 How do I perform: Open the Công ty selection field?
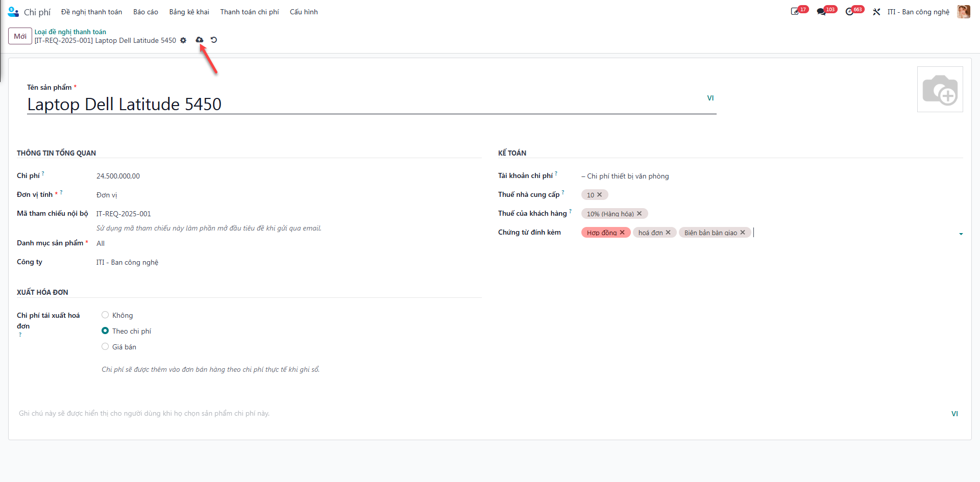(288, 262)
